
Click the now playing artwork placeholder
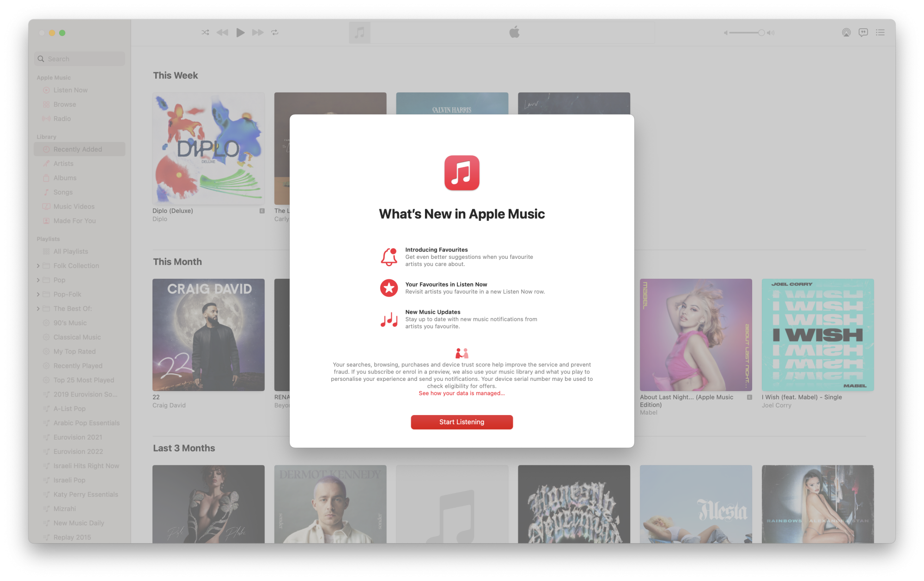pos(359,33)
